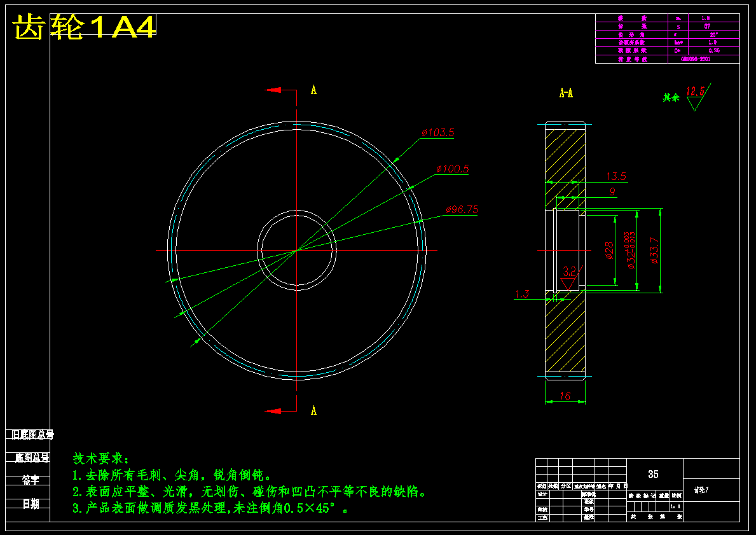
Task: Select tooth count 67 in gear table
Action: click(x=707, y=26)
